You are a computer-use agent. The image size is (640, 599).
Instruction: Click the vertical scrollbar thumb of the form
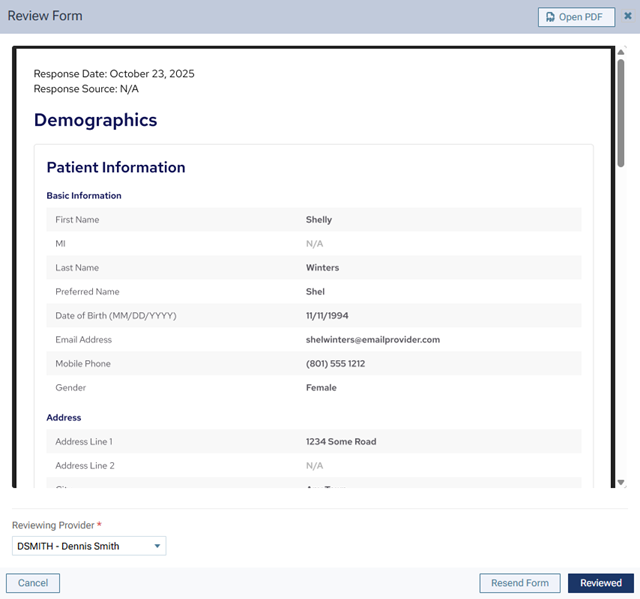point(621,110)
